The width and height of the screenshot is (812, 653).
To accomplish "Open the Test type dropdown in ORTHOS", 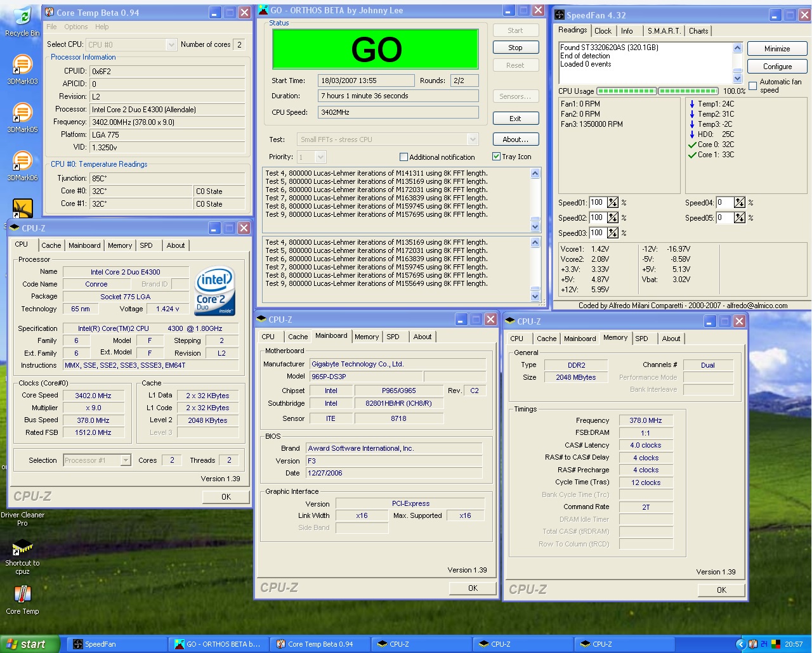I will coord(472,139).
